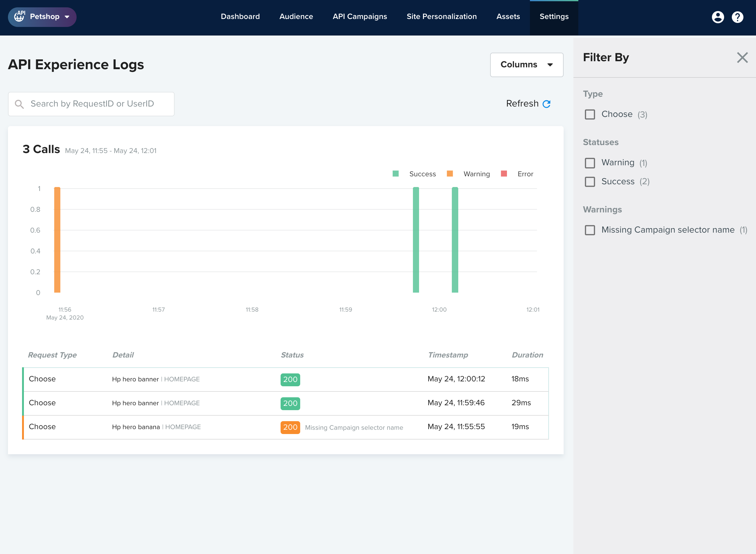Screen dimensions: 756x554
Task: Click the search magnifier icon
Action: [20, 104]
